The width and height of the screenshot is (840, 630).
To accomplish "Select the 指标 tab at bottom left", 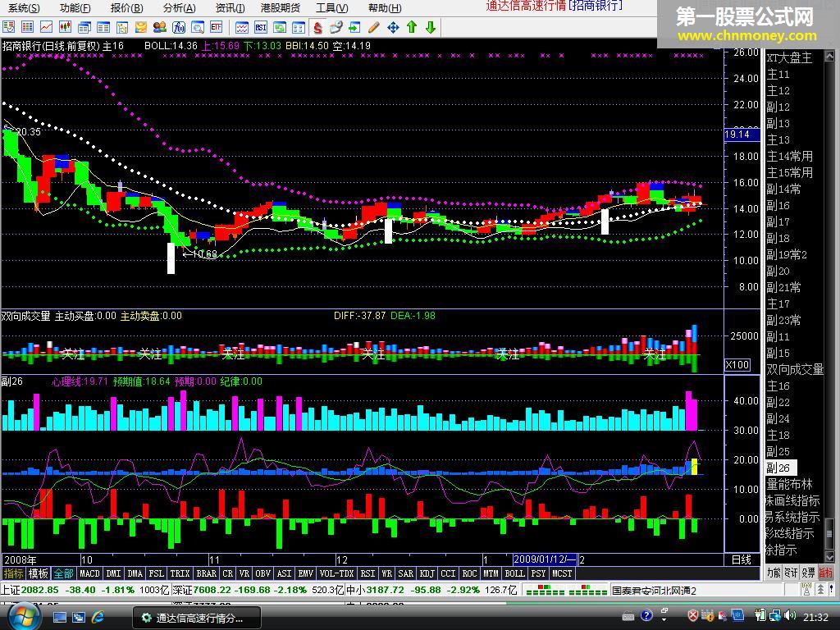I will (13, 573).
